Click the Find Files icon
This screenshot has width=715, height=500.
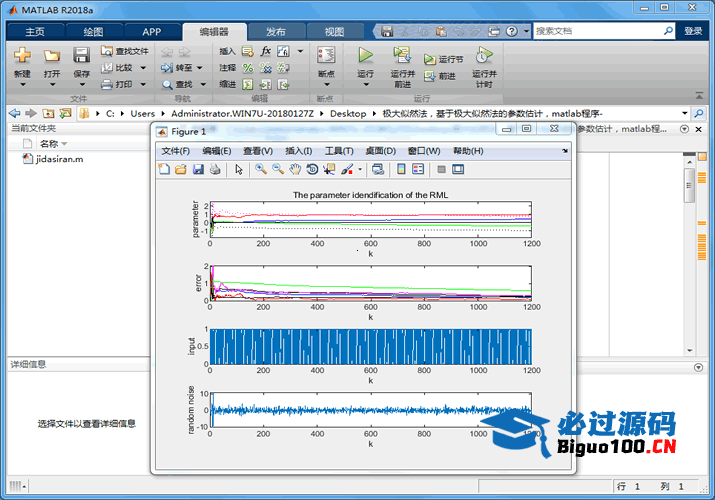(x=106, y=51)
